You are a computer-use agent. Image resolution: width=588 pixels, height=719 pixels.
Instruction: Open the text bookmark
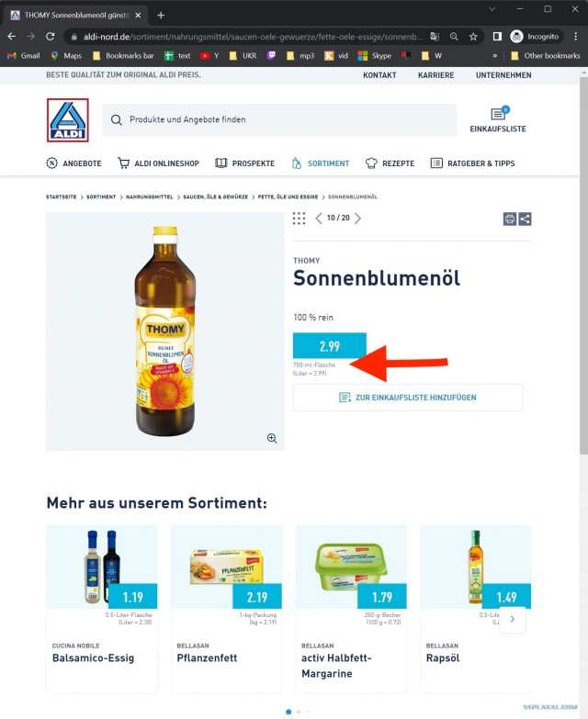[x=177, y=55]
